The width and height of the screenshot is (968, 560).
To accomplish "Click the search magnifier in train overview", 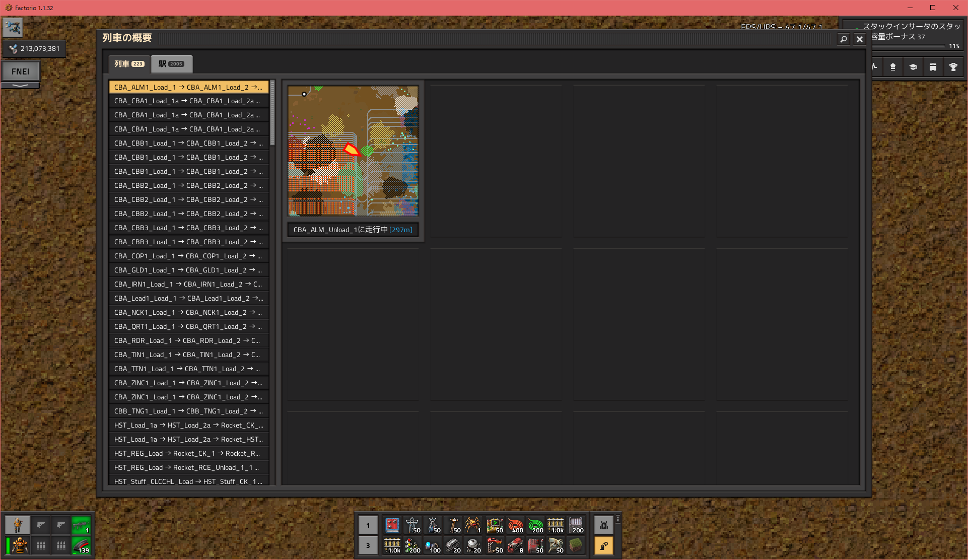I will [x=844, y=39].
